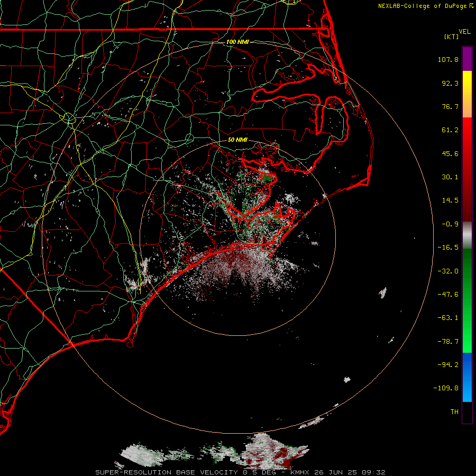Click the 107.8 legend value
The image size is (476, 476).
coord(448,59)
